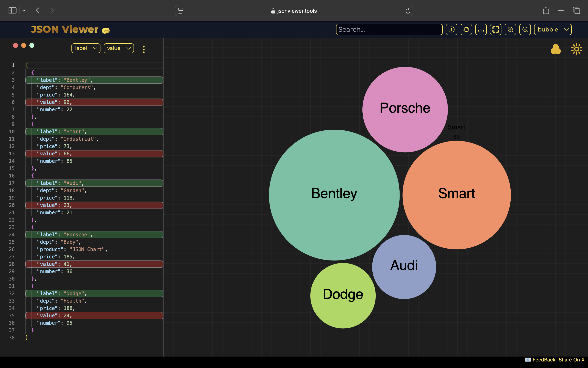Click the line "price": 188
The width and height of the screenshot is (588, 368).
click(x=56, y=308)
